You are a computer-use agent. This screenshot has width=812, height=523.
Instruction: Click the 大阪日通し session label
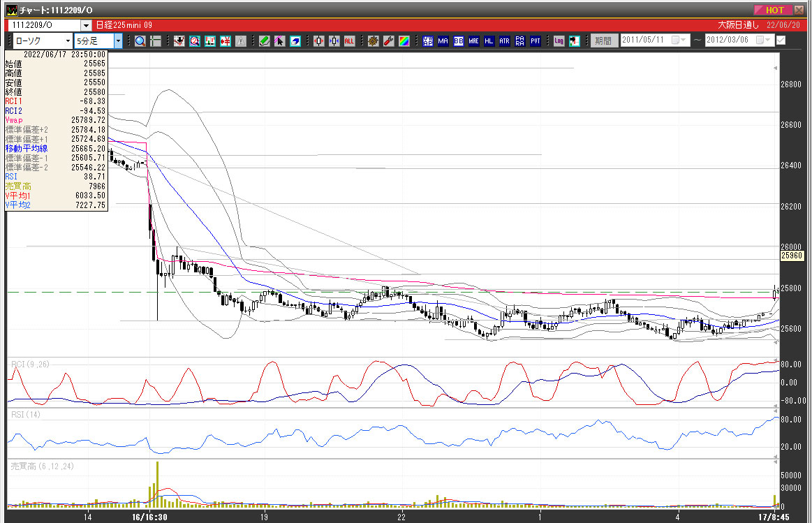pyautogui.click(x=738, y=25)
